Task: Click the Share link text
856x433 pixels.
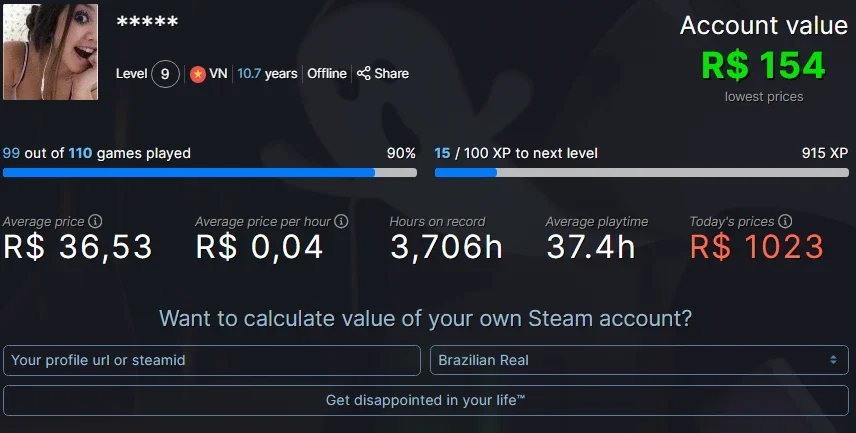Action: (391, 73)
